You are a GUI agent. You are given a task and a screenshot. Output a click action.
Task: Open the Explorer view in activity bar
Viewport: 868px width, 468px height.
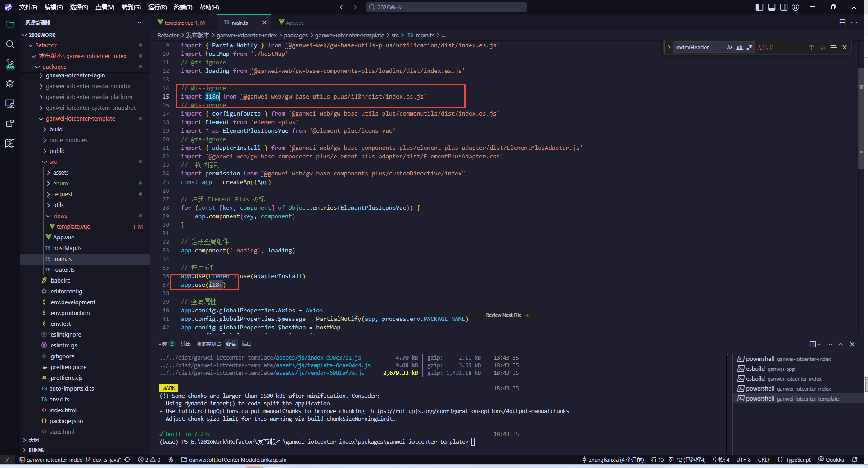[10, 24]
